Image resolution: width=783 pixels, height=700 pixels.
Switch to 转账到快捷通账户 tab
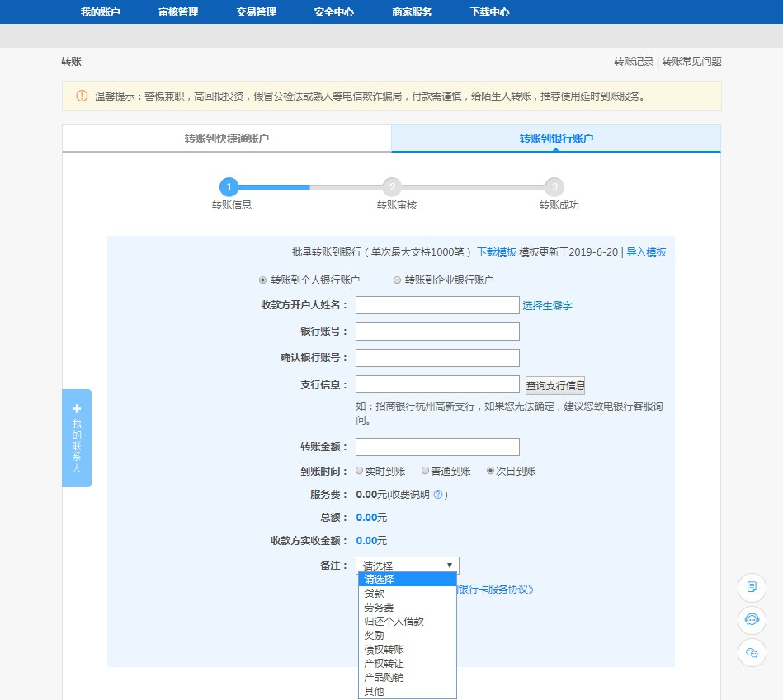pos(227,139)
